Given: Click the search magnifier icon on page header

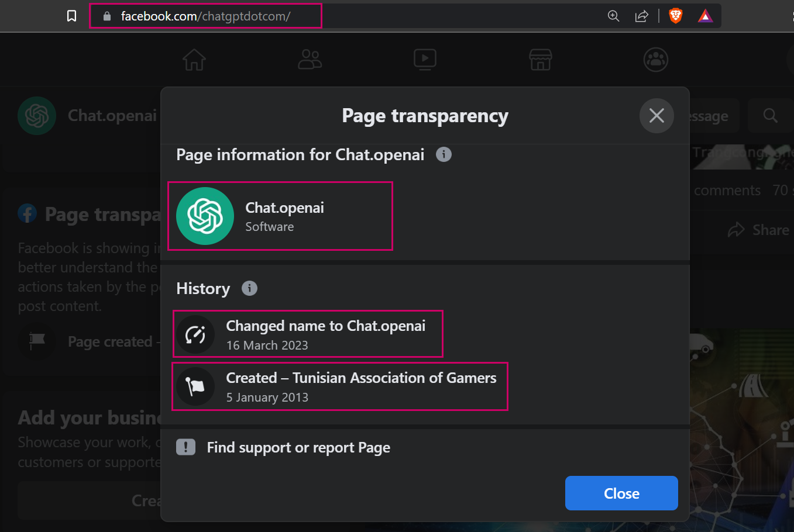Looking at the screenshot, I should (771, 116).
